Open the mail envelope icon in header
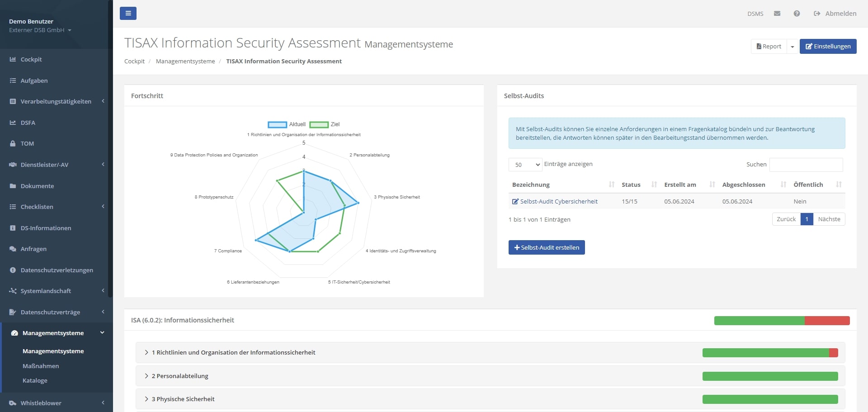Image resolution: width=868 pixels, height=412 pixels. pyautogui.click(x=777, y=14)
